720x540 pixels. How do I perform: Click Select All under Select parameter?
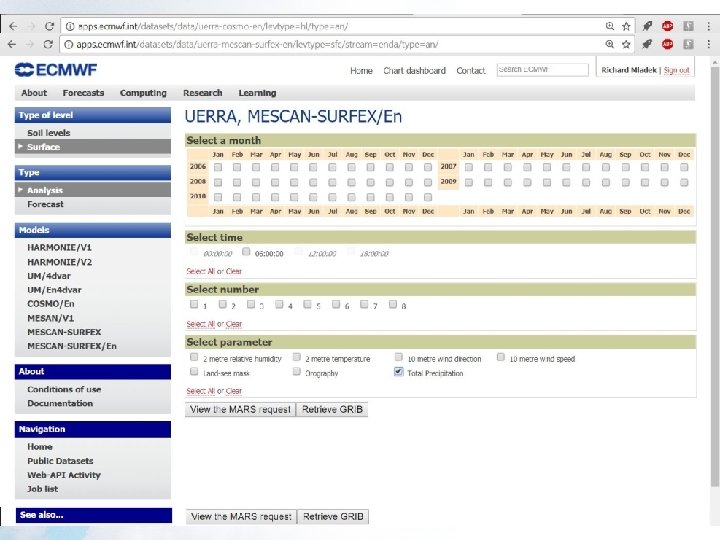click(200, 391)
